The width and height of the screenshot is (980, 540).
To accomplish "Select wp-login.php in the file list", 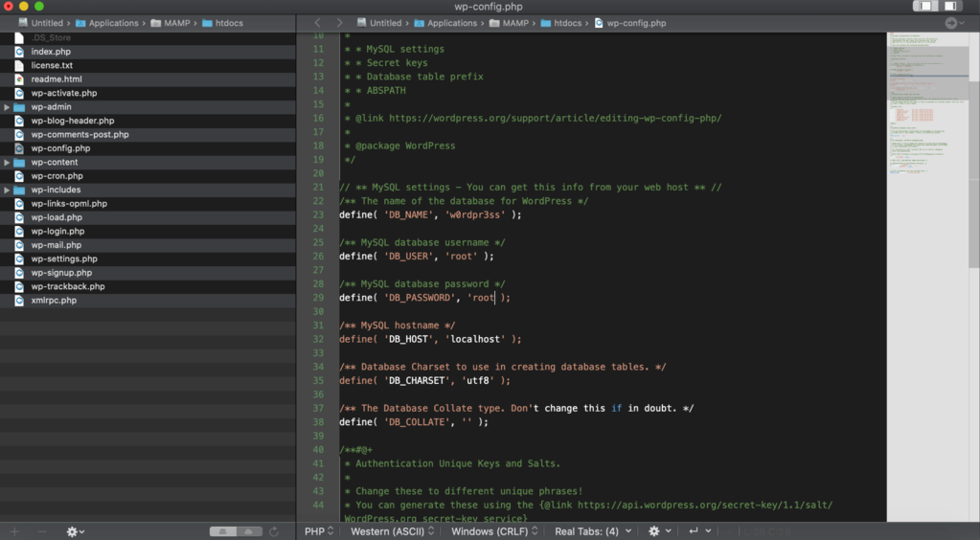I will point(57,232).
